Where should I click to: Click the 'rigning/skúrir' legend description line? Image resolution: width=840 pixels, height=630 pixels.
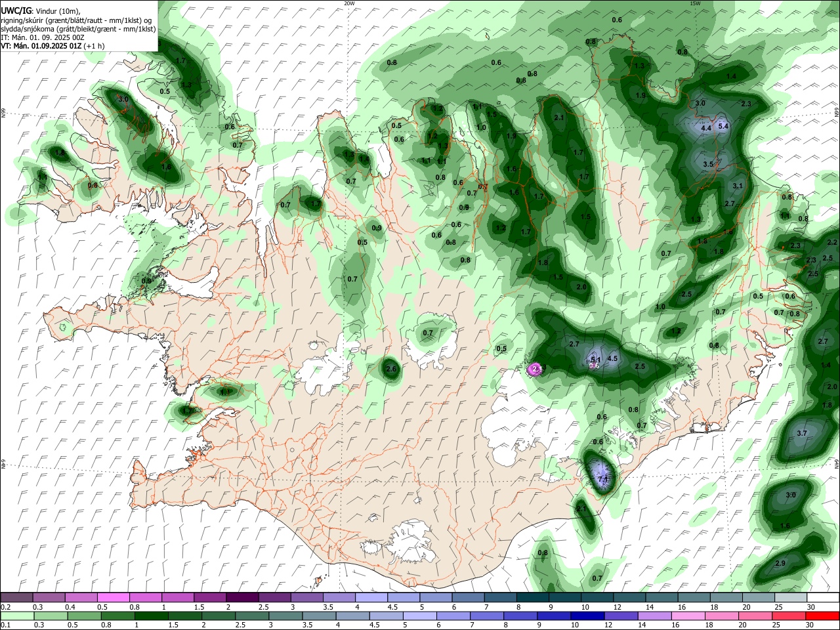coord(77,20)
